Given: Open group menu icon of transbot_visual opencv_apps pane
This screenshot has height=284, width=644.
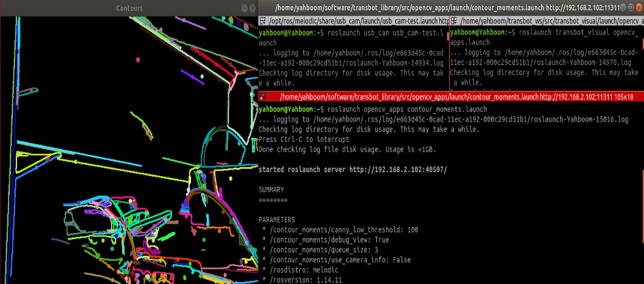Looking at the screenshot, I should [454, 20].
